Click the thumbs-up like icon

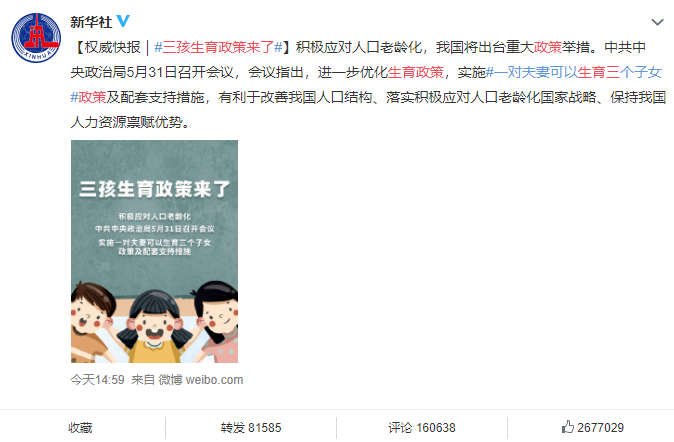click(568, 427)
